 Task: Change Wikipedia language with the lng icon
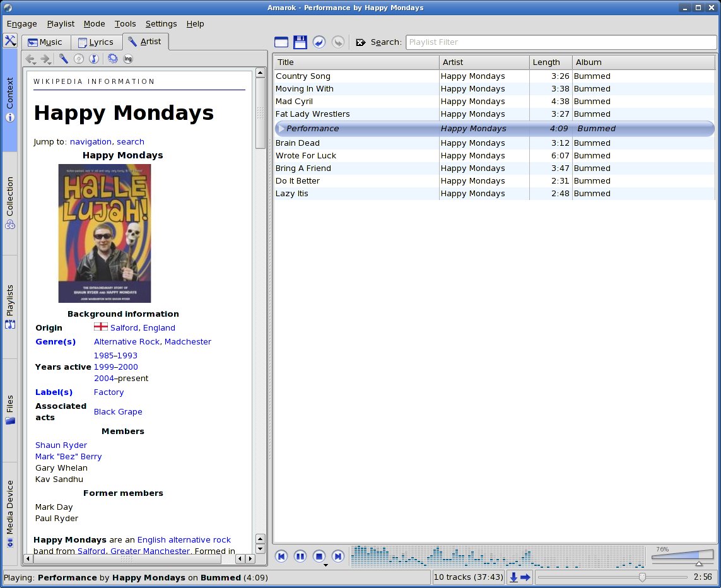click(x=128, y=59)
